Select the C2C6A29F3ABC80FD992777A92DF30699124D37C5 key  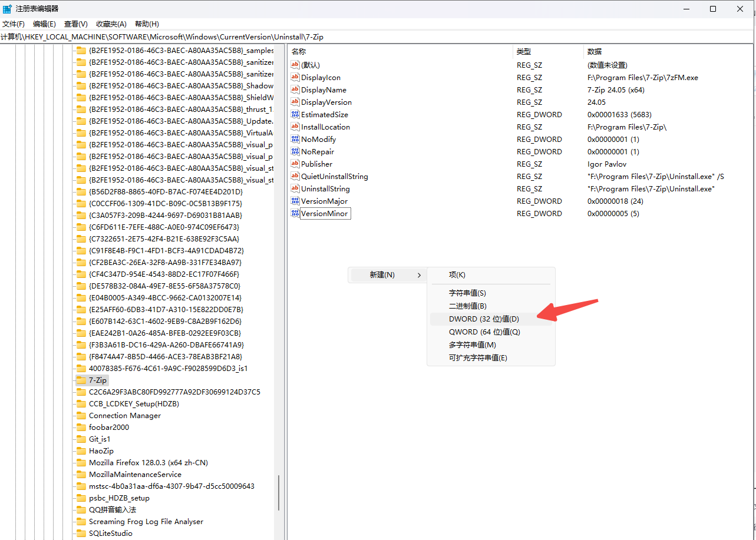(174, 392)
